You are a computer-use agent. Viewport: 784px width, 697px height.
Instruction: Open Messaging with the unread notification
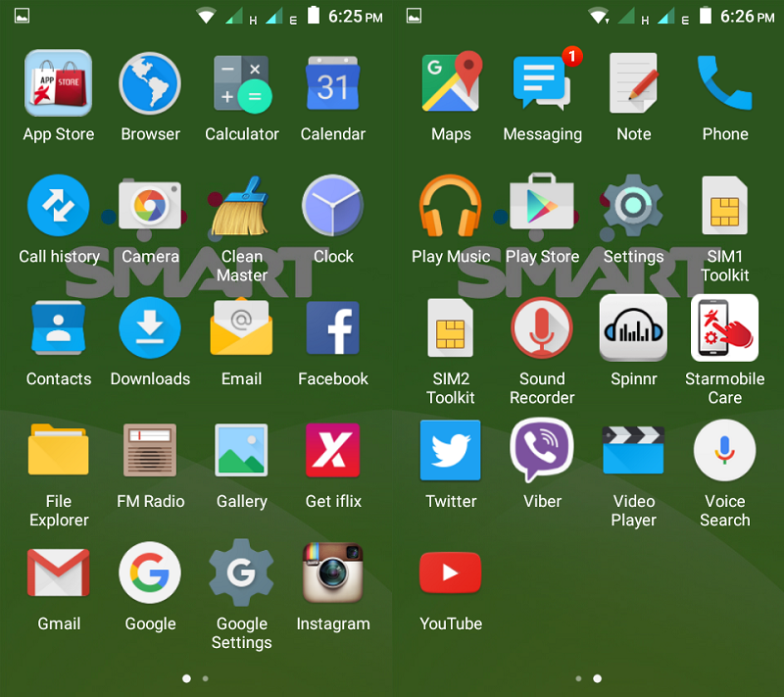click(x=542, y=83)
